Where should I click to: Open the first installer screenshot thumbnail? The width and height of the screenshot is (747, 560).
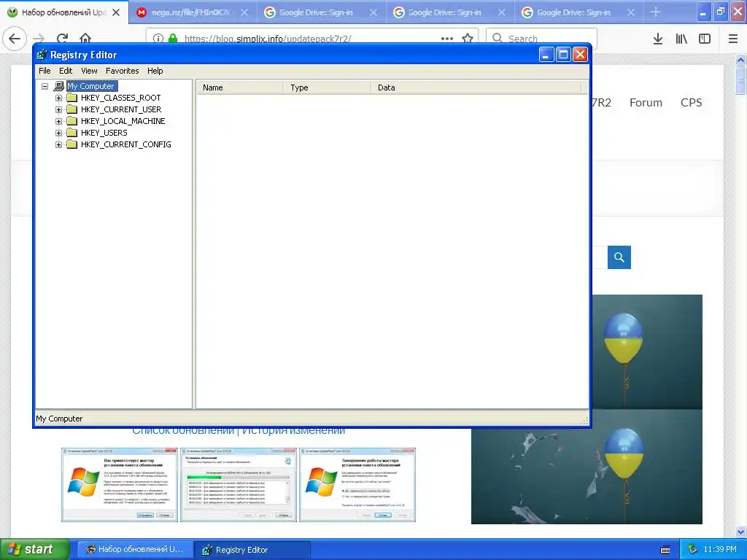pos(120,485)
